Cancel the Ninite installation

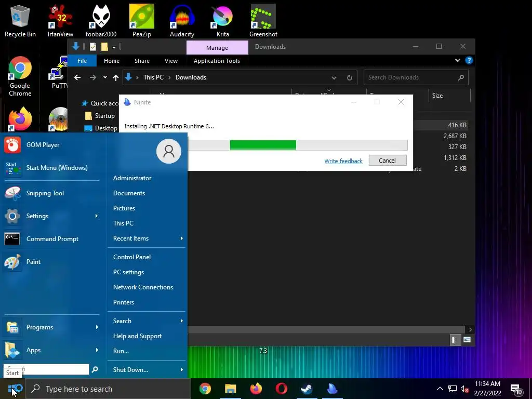point(388,161)
